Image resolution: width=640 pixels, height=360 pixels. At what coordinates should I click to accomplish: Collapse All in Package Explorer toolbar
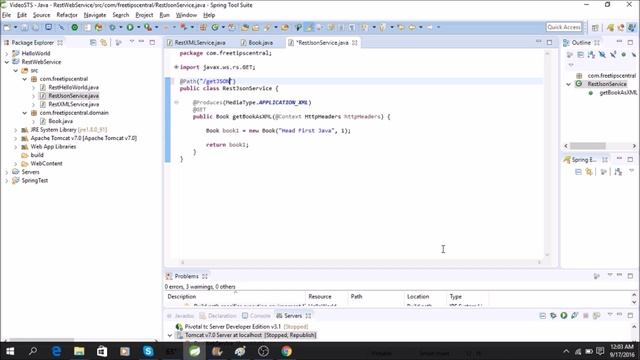pyautogui.click(x=93, y=42)
